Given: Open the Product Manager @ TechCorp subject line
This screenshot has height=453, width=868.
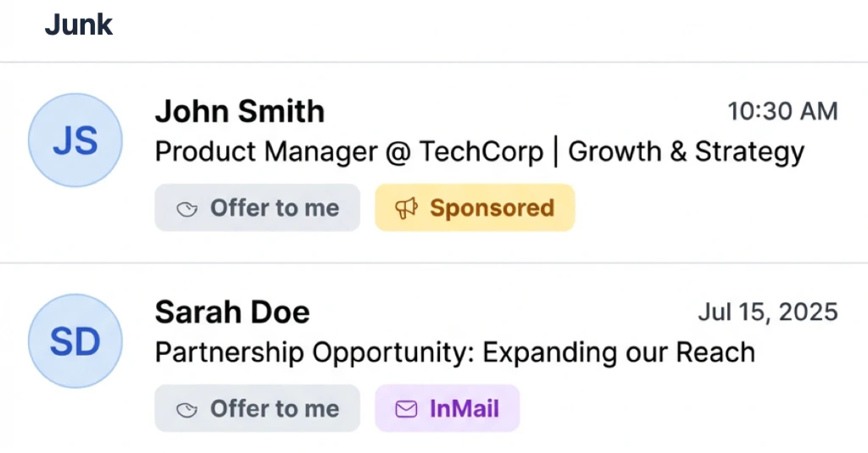Looking at the screenshot, I should click(479, 152).
